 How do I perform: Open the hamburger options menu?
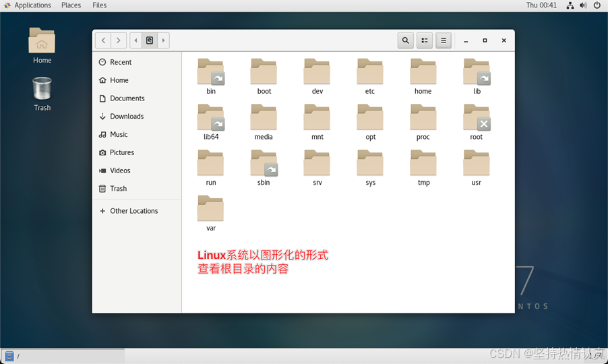[444, 40]
